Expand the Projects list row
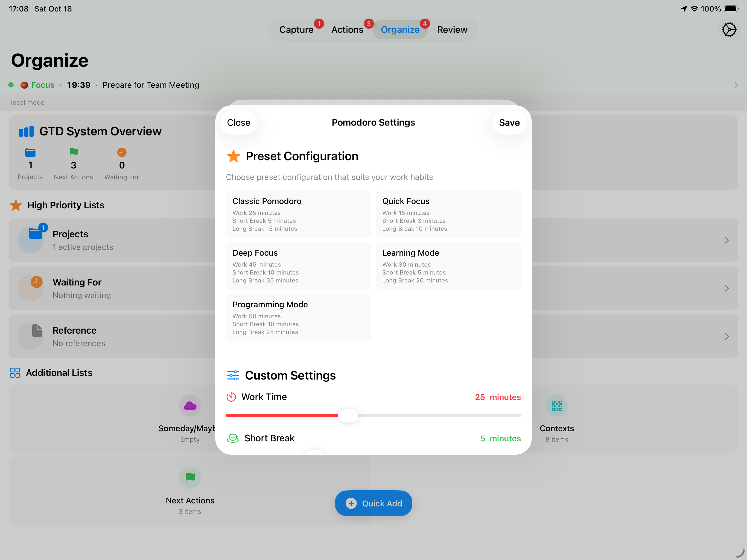Screen dimensions: 747x560 pyautogui.click(x=727, y=240)
